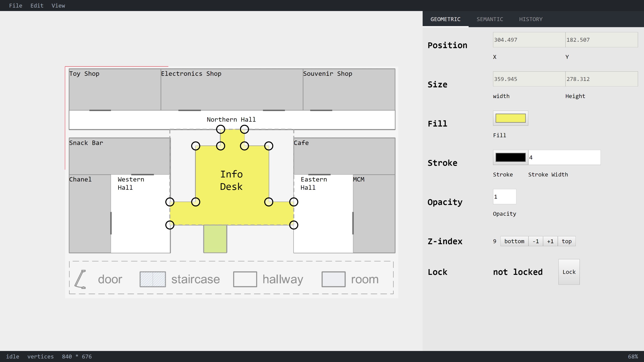Click the hallway icon in legend
The width and height of the screenshot is (644, 362).
245,279
